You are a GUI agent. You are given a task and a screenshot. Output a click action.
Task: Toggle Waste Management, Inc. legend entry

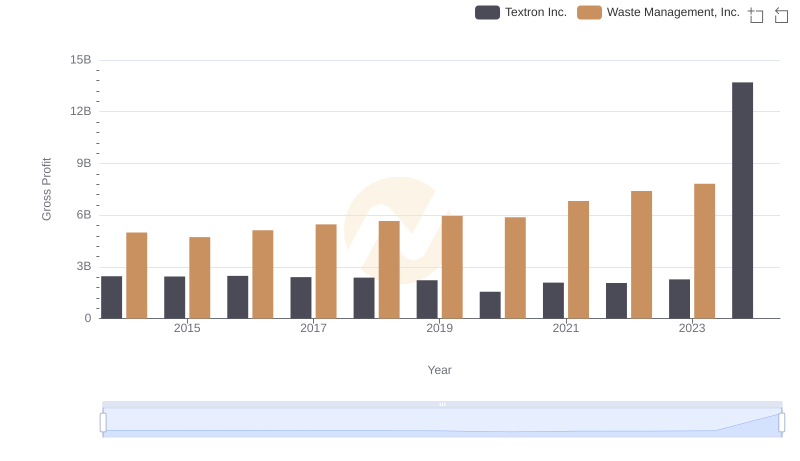pyautogui.click(x=658, y=12)
